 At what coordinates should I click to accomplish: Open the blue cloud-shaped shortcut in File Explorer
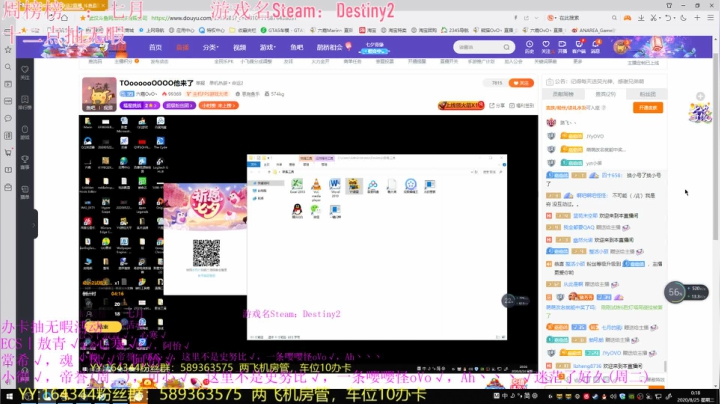click(373, 186)
